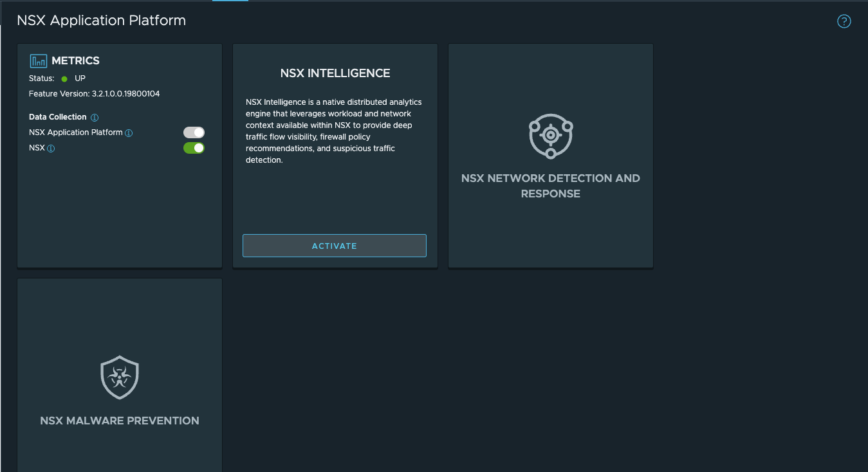868x472 pixels.
Task: Click the NSX Application Platform page title
Action: click(x=102, y=21)
